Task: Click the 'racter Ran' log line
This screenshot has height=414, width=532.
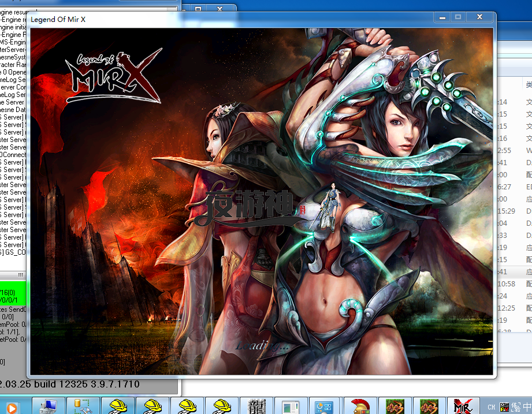Action: tap(13, 65)
